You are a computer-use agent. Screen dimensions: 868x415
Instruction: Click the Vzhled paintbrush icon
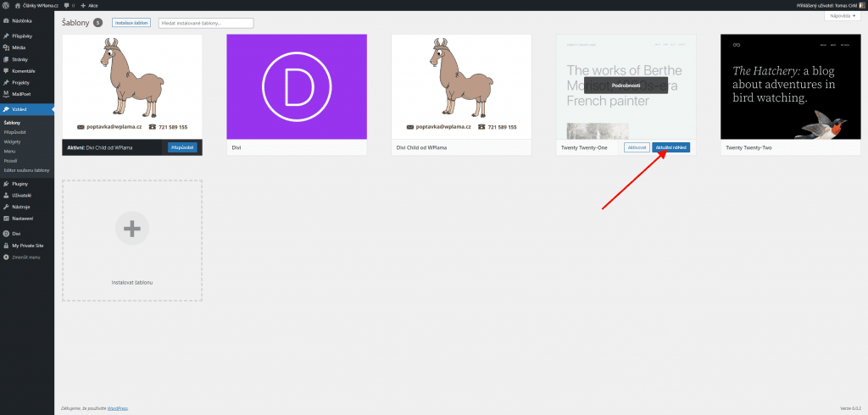pos(6,109)
